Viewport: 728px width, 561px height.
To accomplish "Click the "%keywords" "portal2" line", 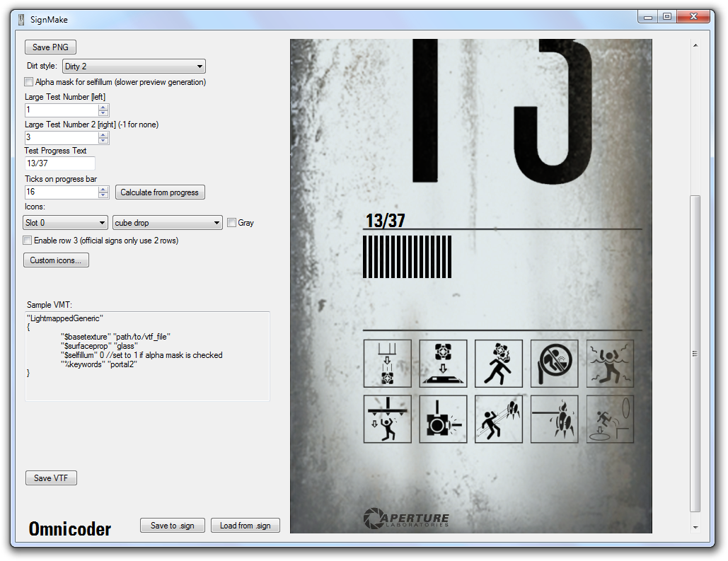I will 98,364.
